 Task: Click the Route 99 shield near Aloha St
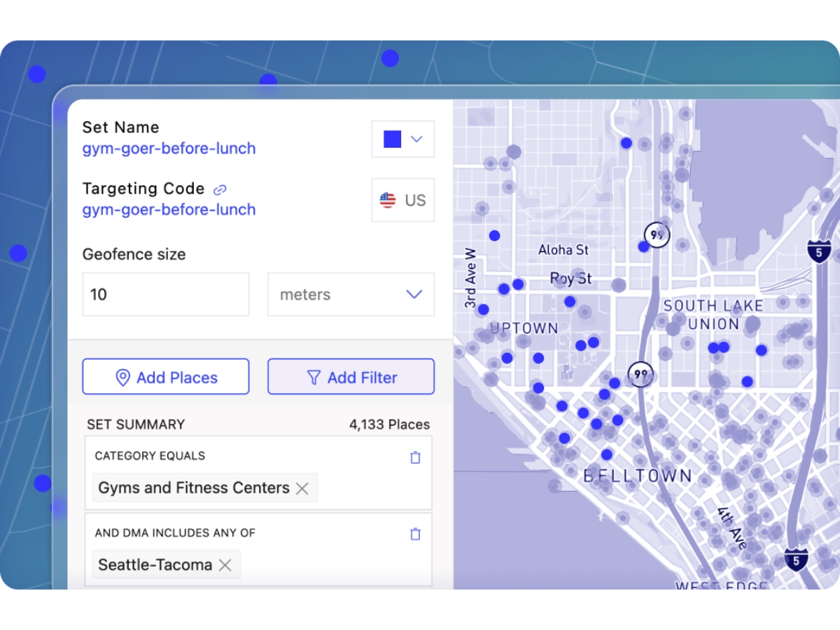coord(657,234)
